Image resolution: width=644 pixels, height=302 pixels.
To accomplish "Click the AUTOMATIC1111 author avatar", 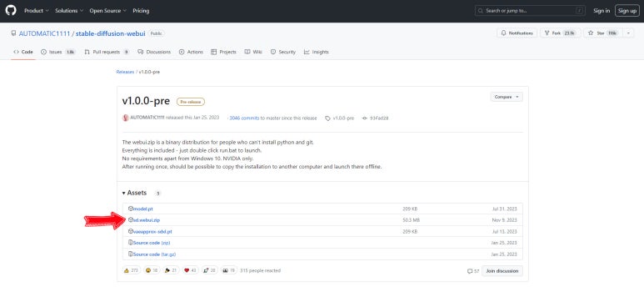I will click(x=126, y=118).
